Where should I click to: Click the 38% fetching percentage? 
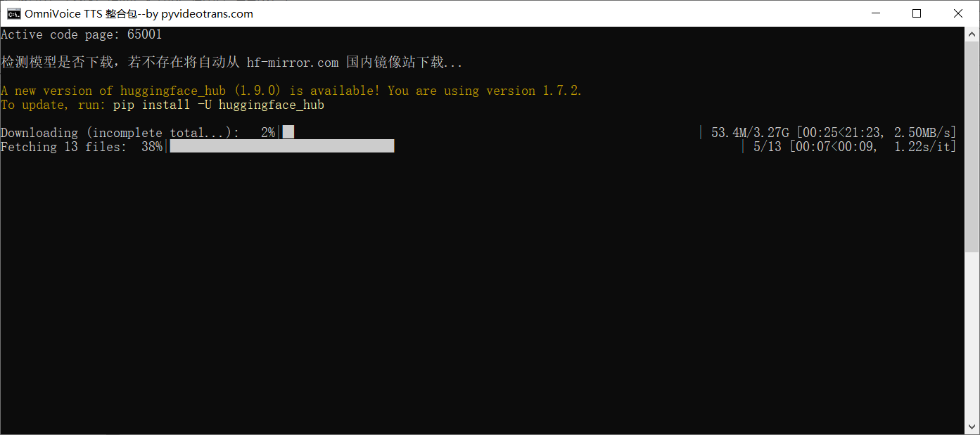(x=151, y=147)
